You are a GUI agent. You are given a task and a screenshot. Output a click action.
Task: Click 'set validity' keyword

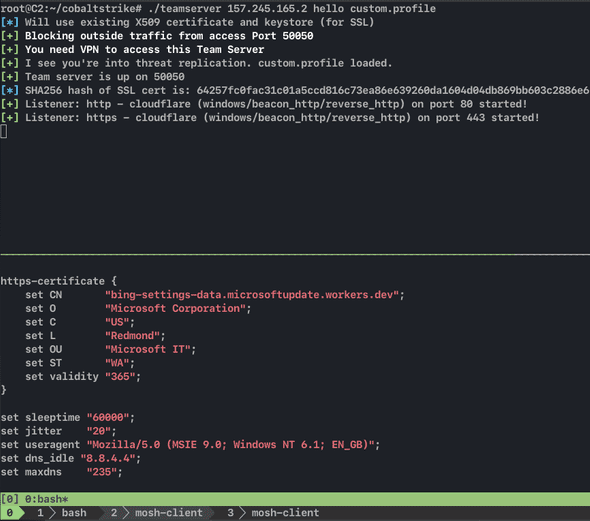point(62,377)
